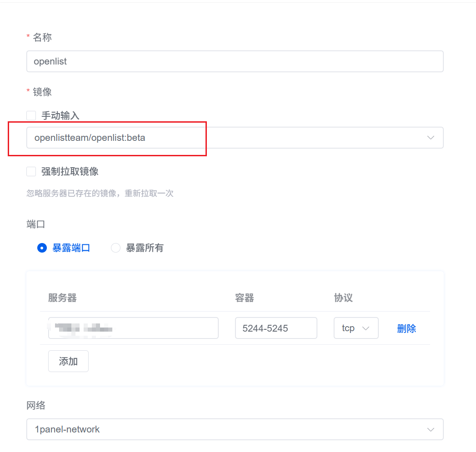Select the 暴露所有 radio option
The width and height of the screenshot is (476, 452).
point(115,248)
